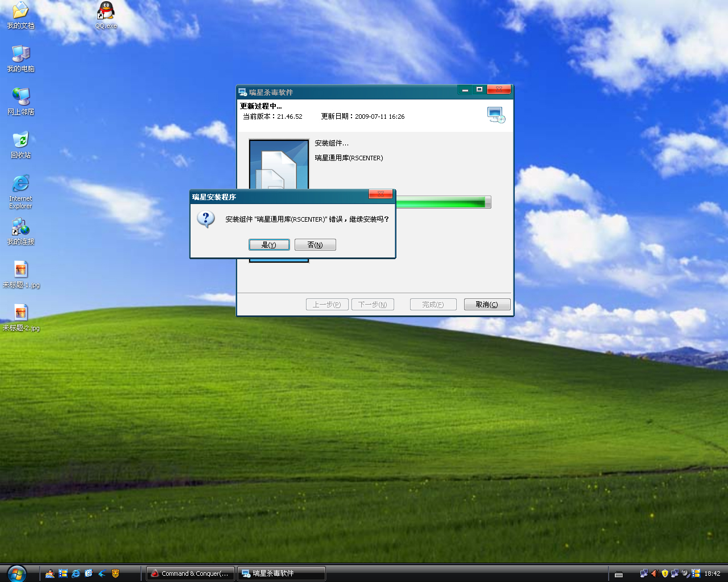This screenshot has width=728, height=582.
Task: Click the 下一步(N) next button
Action: click(373, 305)
